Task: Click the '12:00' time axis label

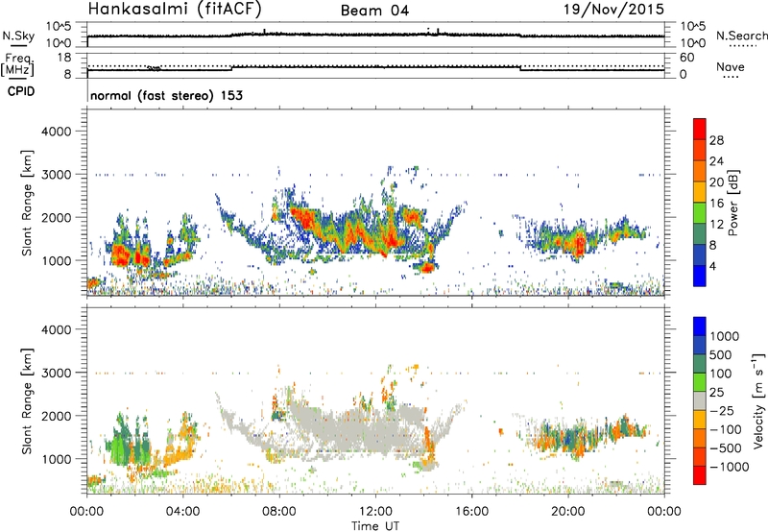Action: pyautogui.click(x=375, y=512)
